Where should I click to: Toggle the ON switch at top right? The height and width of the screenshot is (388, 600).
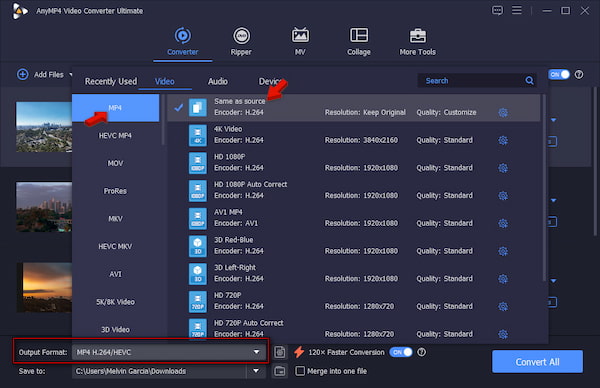click(x=559, y=74)
